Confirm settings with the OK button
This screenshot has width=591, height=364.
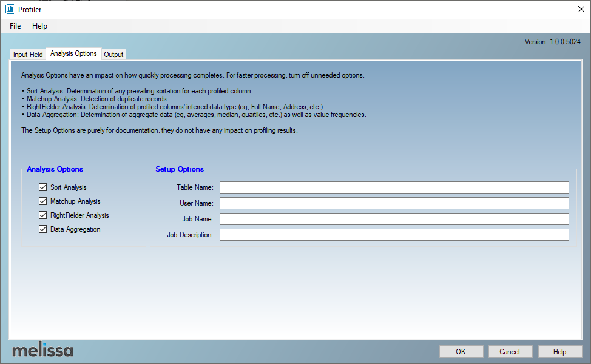(x=461, y=352)
